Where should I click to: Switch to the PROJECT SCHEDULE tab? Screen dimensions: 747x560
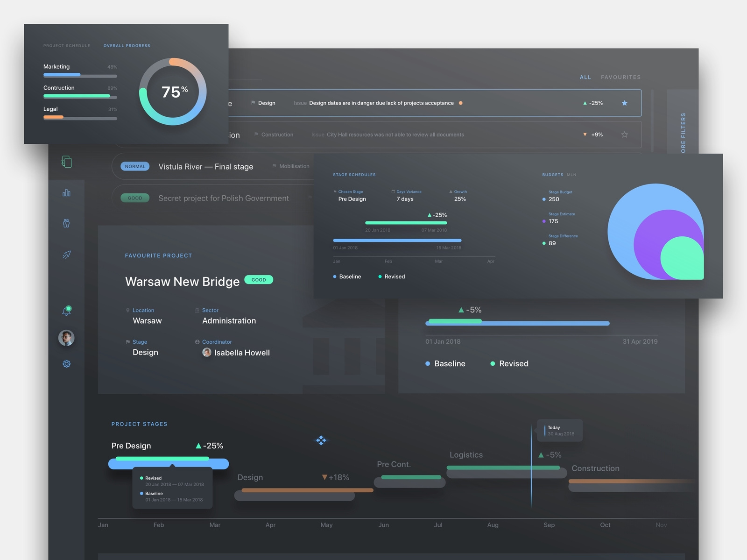[66, 45]
